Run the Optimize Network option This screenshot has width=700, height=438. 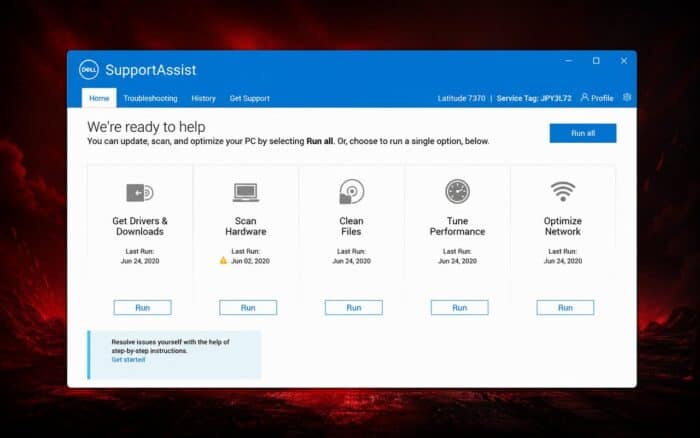[x=565, y=308]
